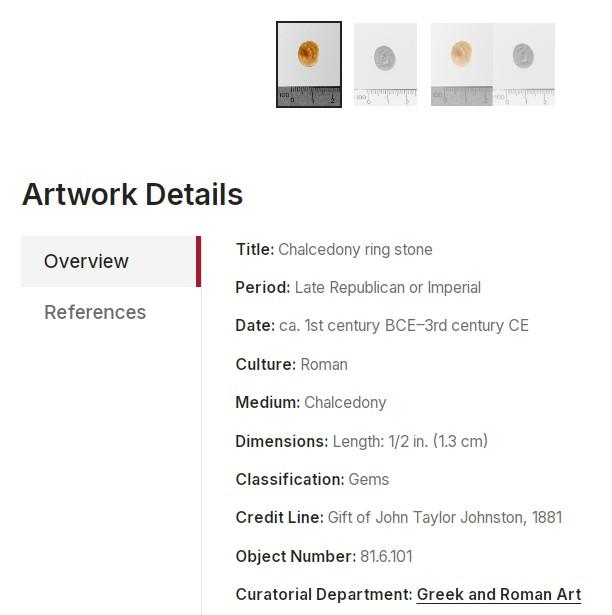Click the Credit Line label
Image resolution: width=612 pixels, height=615 pixels.
tap(280, 517)
